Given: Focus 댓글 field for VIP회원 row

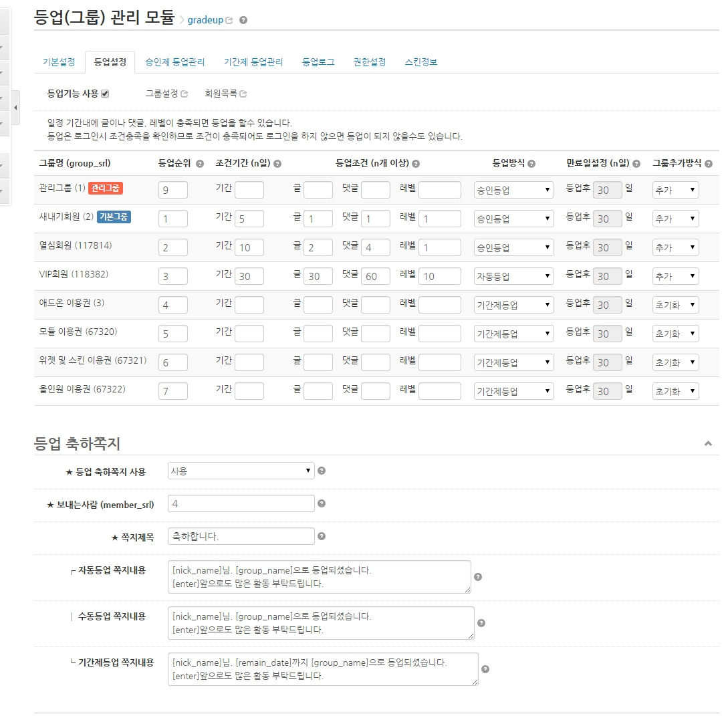Looking at the screenshot, I should tap(376, 276).
